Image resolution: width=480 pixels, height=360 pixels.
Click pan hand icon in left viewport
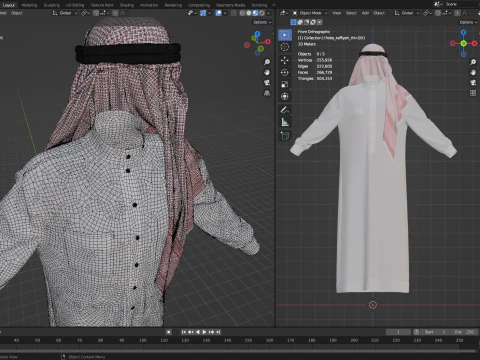pyautogui.click(x=267, y=72)
